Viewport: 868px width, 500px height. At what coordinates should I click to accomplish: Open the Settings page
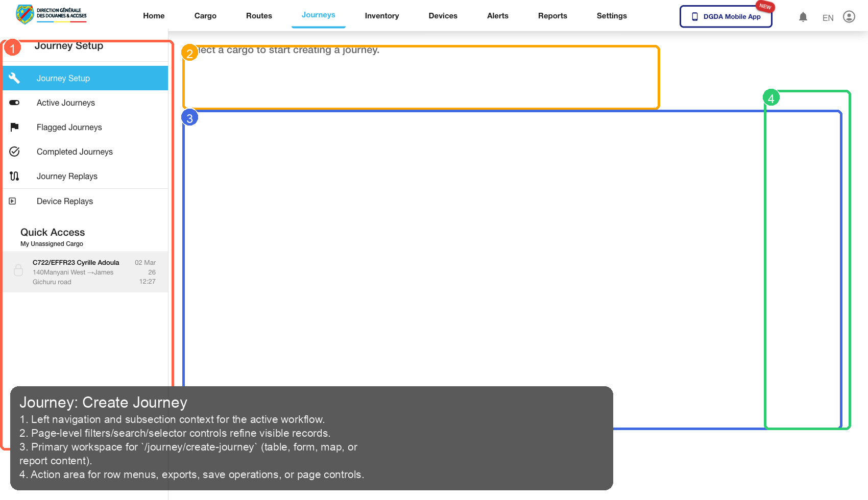click(x=611, y=15)
